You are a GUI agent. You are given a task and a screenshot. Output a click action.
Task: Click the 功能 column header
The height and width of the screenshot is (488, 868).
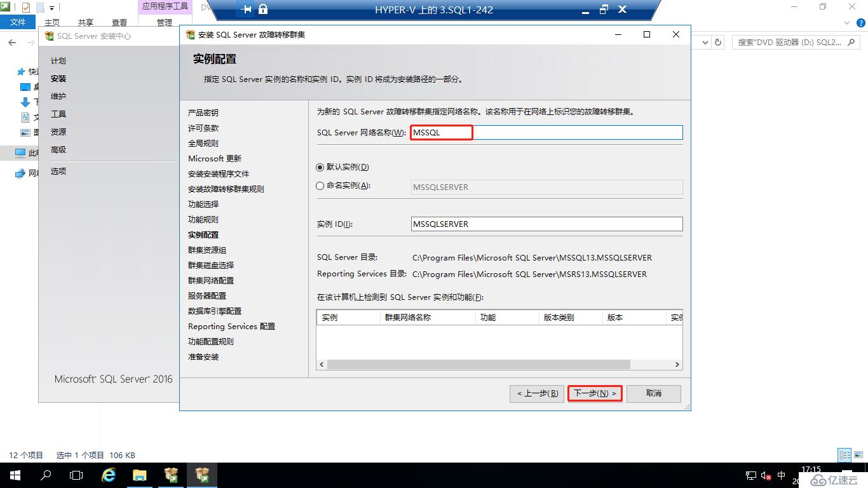(507, 317)
